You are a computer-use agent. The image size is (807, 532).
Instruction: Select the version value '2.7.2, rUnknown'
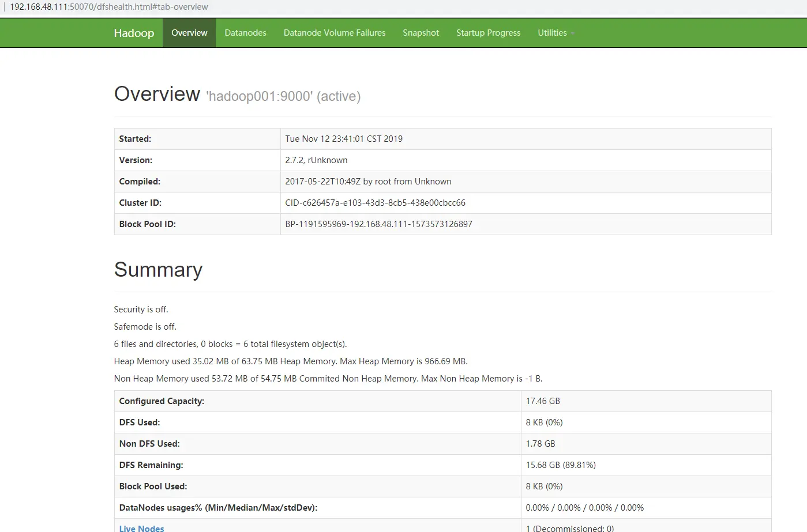(316, 160)
